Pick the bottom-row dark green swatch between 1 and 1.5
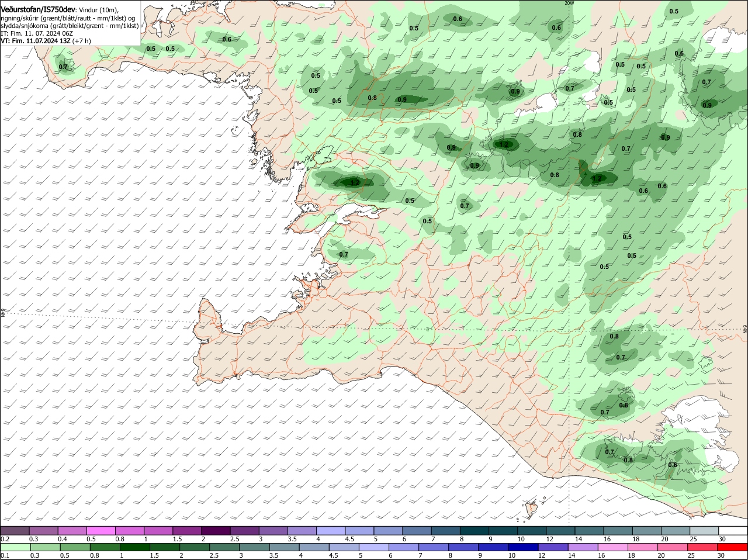Viewport: 748px width, 560px height. 134,547
